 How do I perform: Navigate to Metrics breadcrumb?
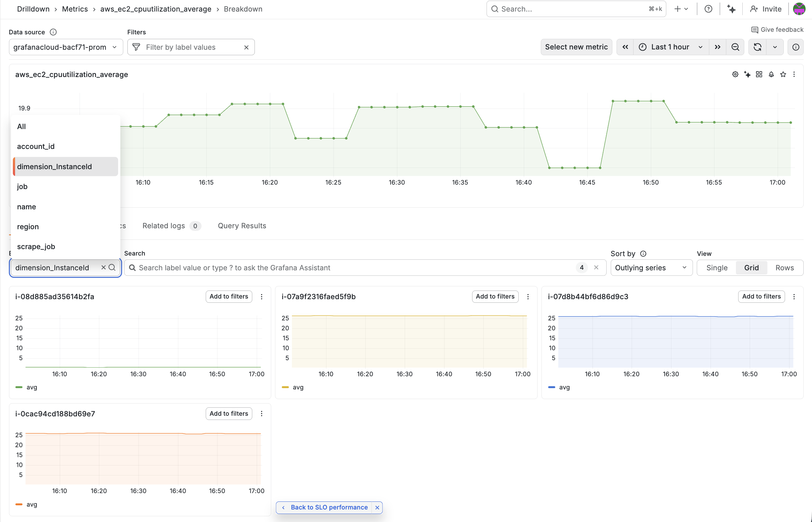click(x=75, y=9)
